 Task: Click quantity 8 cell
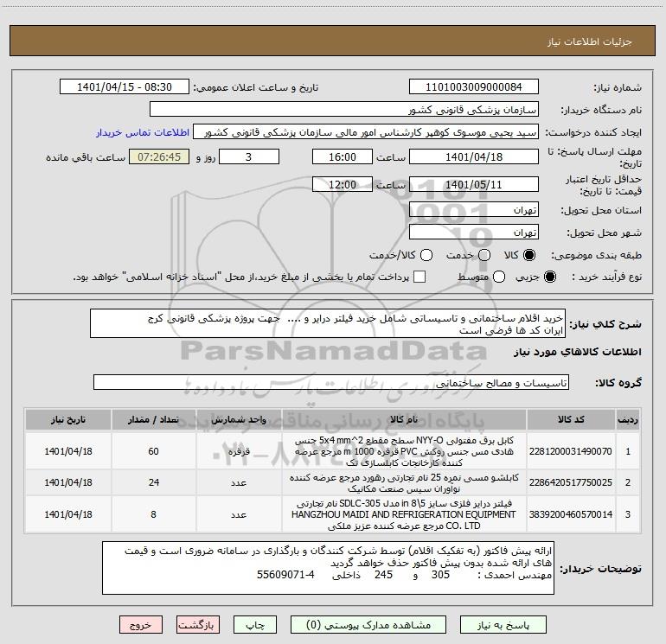[153, 514]
